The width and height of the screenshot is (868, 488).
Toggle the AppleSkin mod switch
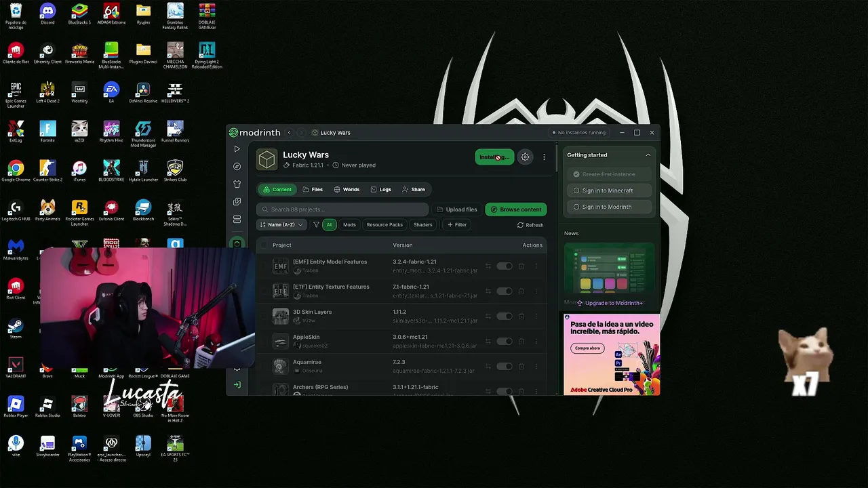pos(504,342)
